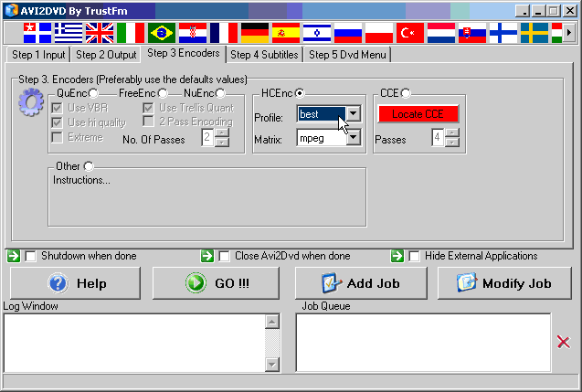This screenshot has width=582, height=392.
Task: Choose the Greek flag language
Action: tap(69, 33)
